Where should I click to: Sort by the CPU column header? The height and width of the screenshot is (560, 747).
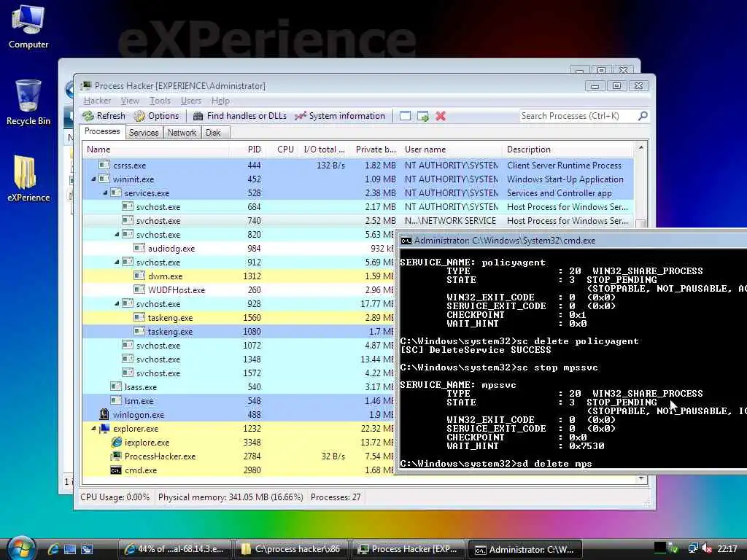click(282, 149)
